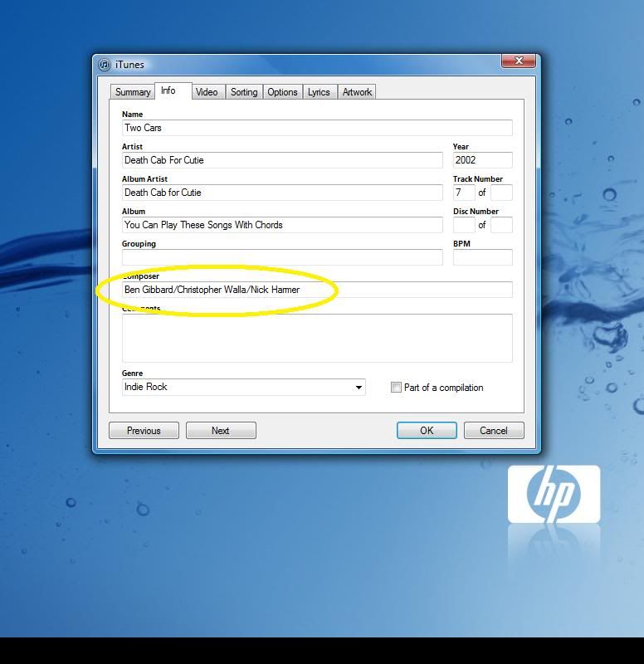Click the Genre combo box text Indie Rock

click(146, 387)
